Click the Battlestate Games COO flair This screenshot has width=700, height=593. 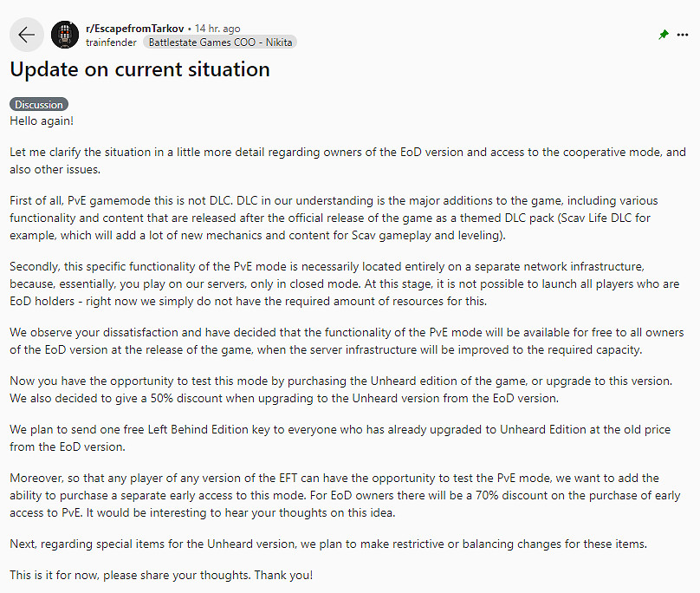pos(219,42)
